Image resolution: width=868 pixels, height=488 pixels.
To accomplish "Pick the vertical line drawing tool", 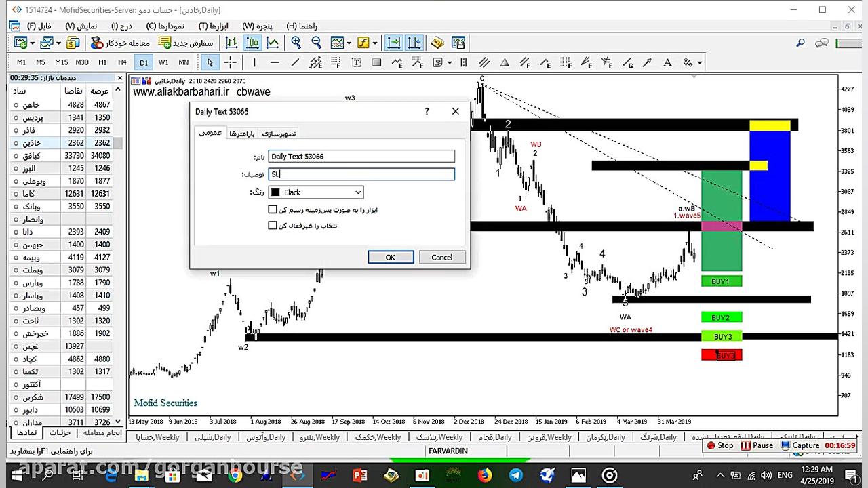I will [x=254, y=62].
